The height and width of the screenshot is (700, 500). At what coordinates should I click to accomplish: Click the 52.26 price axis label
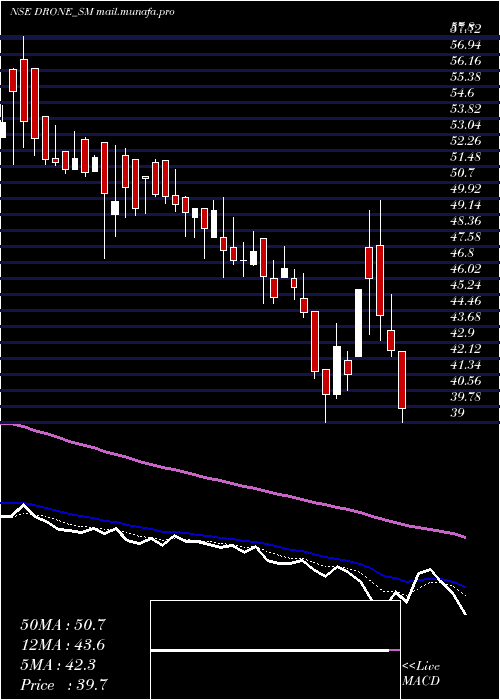click(x=466, y=141)
